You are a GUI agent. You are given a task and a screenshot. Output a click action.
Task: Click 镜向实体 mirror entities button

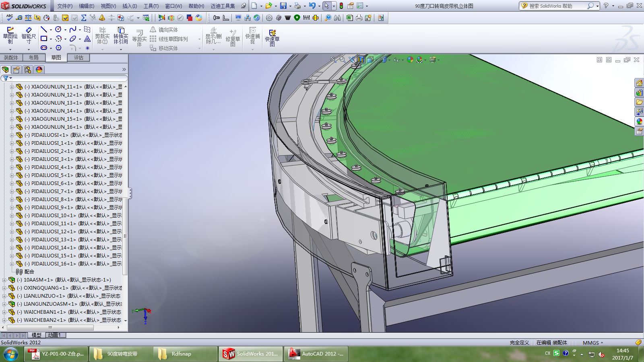(164, 29)
